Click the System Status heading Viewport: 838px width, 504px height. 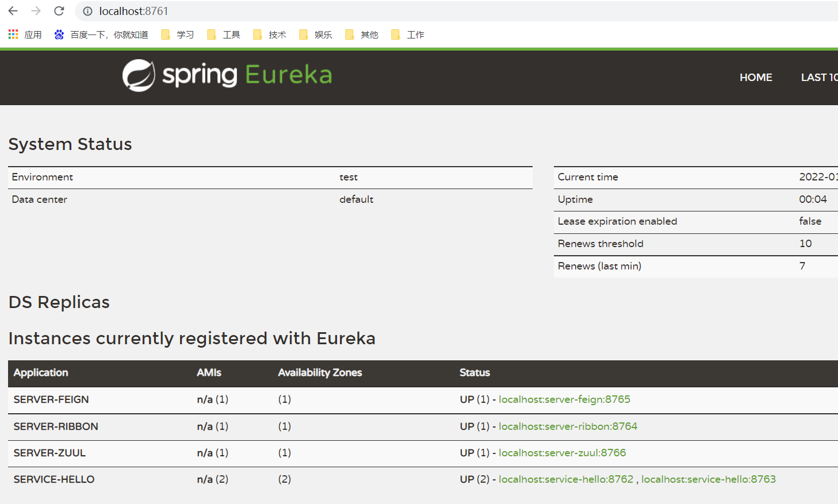(70, 144)
